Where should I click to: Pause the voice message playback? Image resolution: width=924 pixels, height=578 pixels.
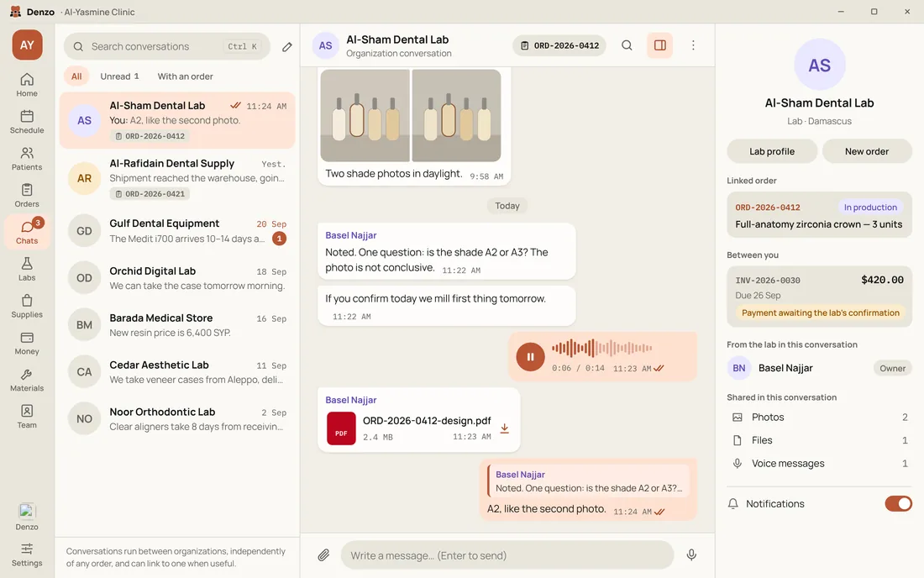[x=530, y=356]
